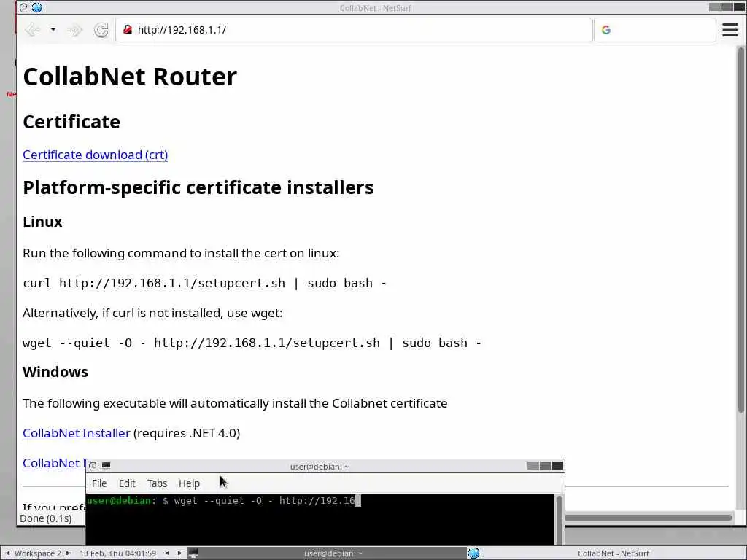
Task: Switch to next workspace with right arrow
Action: (x=68, y=553)
